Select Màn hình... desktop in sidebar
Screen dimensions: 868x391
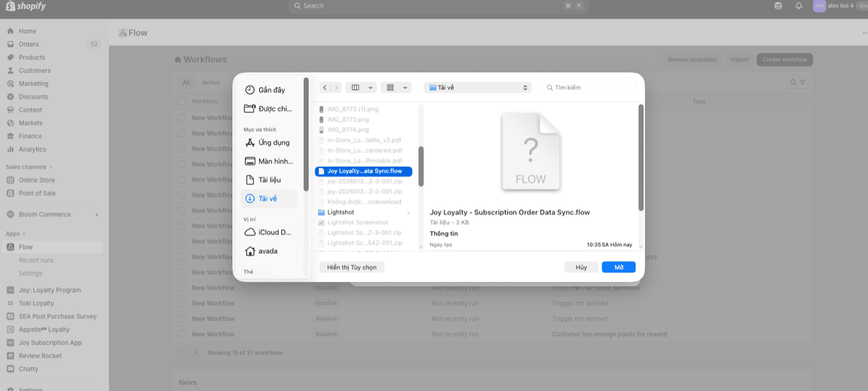[x=269, y=161]
